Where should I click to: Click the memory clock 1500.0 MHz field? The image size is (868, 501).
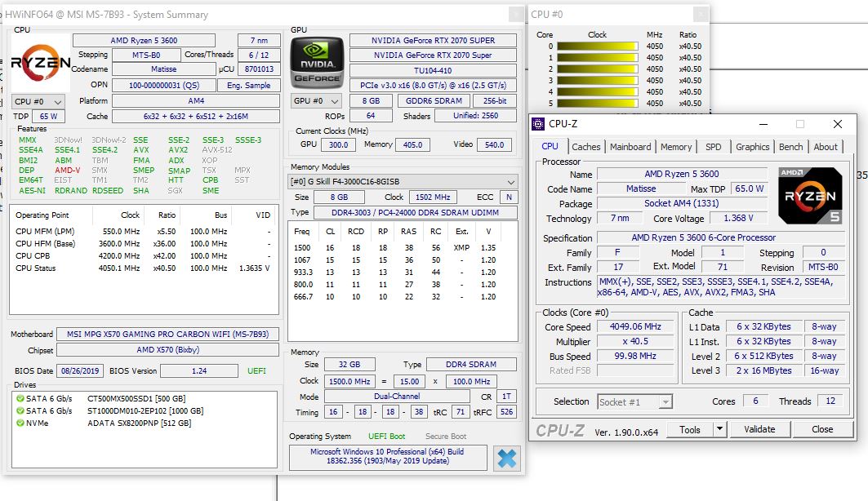tap(349, 382)
